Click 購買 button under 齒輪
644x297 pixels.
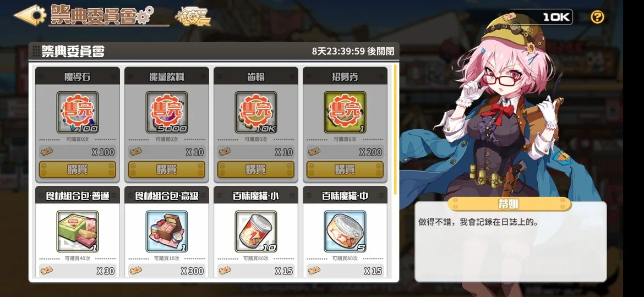coord(256,169)
